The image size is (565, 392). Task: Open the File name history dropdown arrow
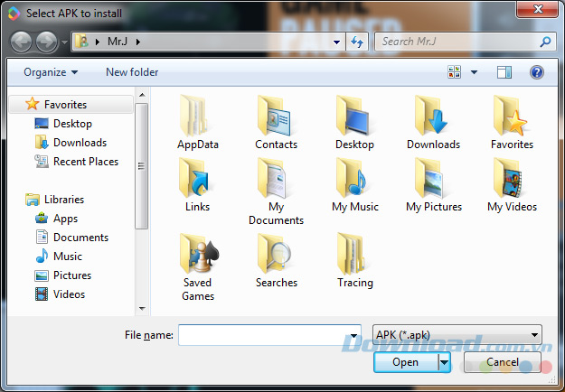click(x=353, y=335)
